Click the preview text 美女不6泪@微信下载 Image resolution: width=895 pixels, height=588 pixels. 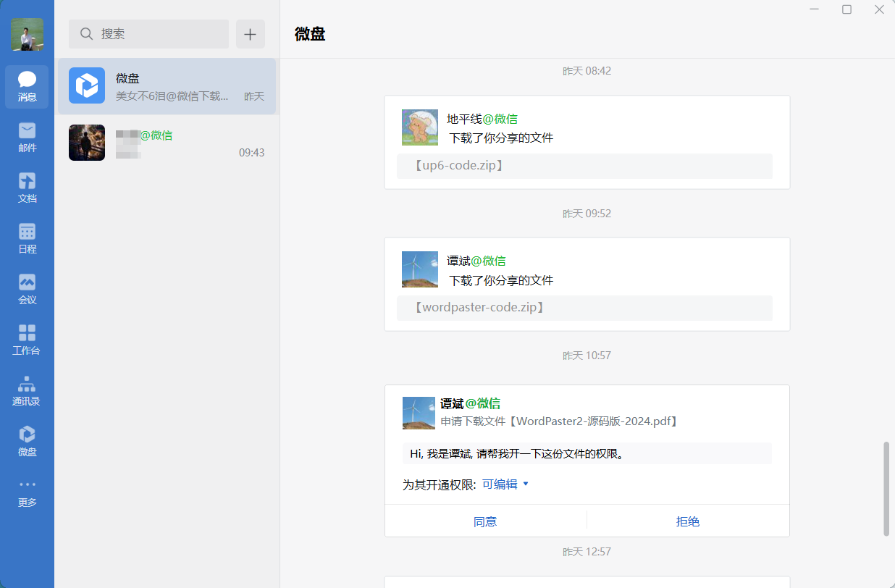click(x=172, y=96)
